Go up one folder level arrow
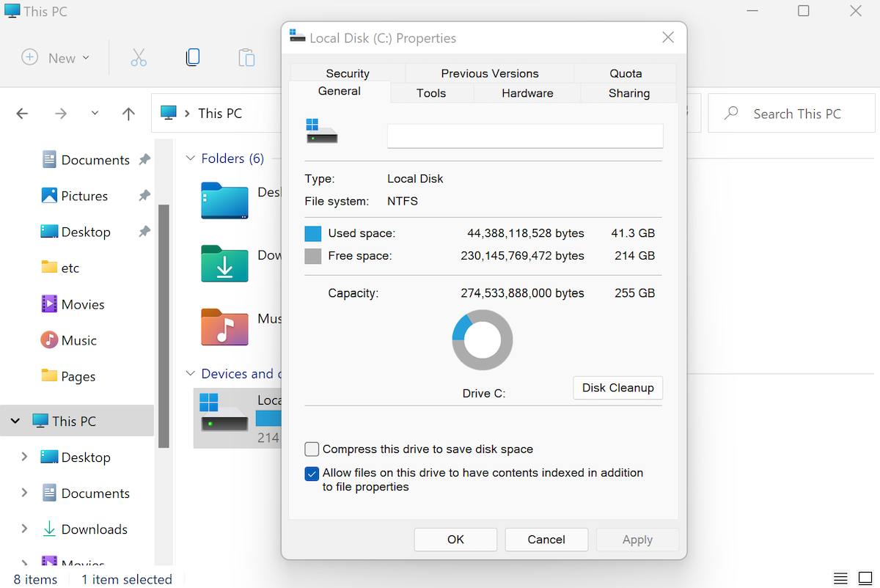The height and width of the screenshot is (588, 880). [128, 114]
